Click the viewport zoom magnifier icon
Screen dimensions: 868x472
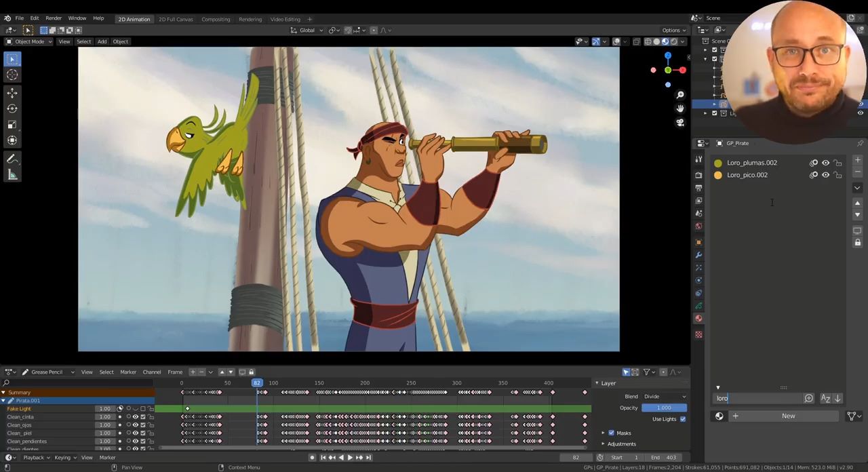click(x=680, y=95)
